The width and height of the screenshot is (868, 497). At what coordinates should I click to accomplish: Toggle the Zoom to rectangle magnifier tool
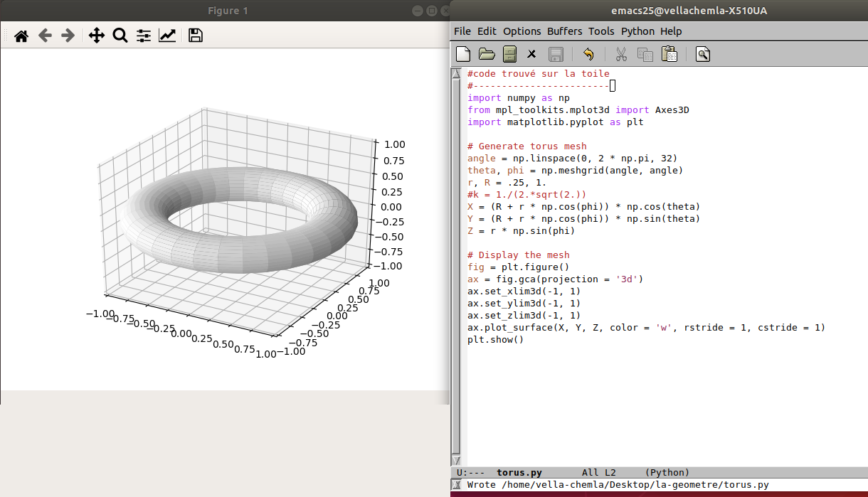[x=120, y=36]
